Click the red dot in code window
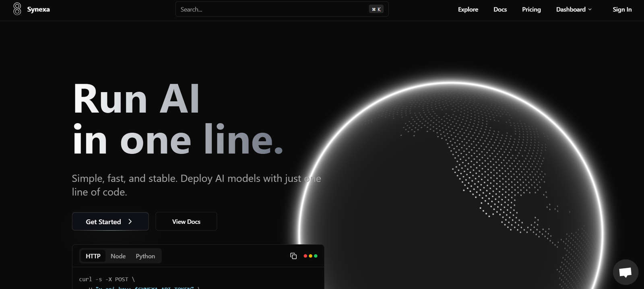This screenshot has height=289, width=644. 305,256
